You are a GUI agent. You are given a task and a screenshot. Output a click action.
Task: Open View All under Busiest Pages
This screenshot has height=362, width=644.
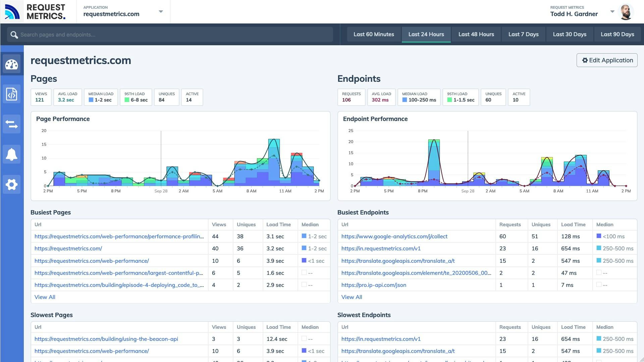pos(45,297)
